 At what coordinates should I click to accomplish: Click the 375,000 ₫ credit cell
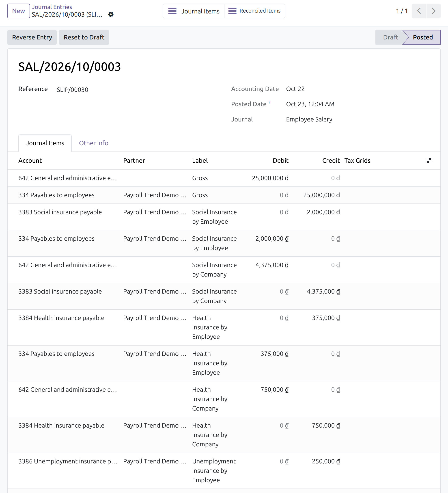[x=326, y=318]
